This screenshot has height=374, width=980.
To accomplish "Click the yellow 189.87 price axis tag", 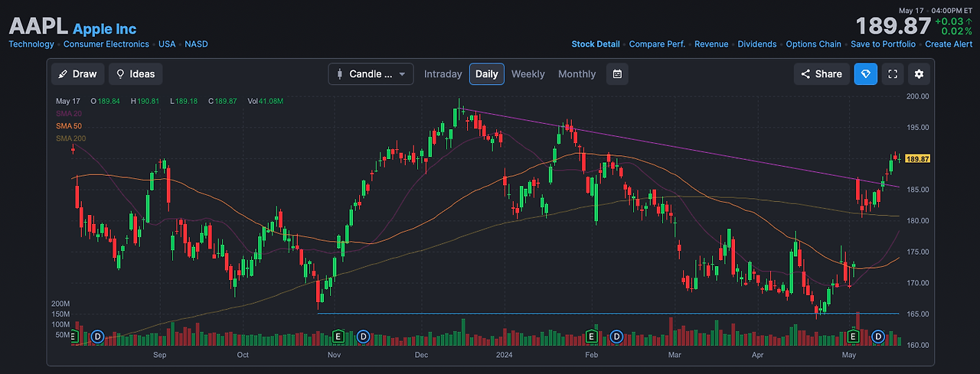I will [917, 159].
